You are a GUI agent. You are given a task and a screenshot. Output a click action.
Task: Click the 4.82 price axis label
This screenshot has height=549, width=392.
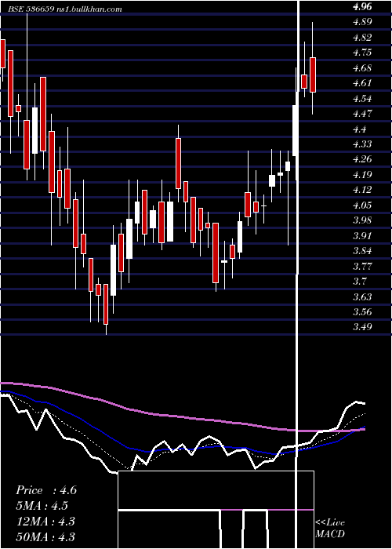(362, 37)
